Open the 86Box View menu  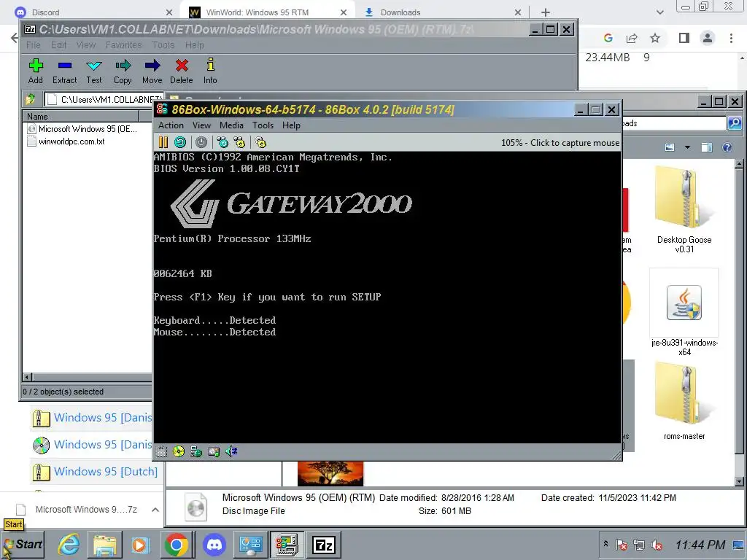click(201, 125)
